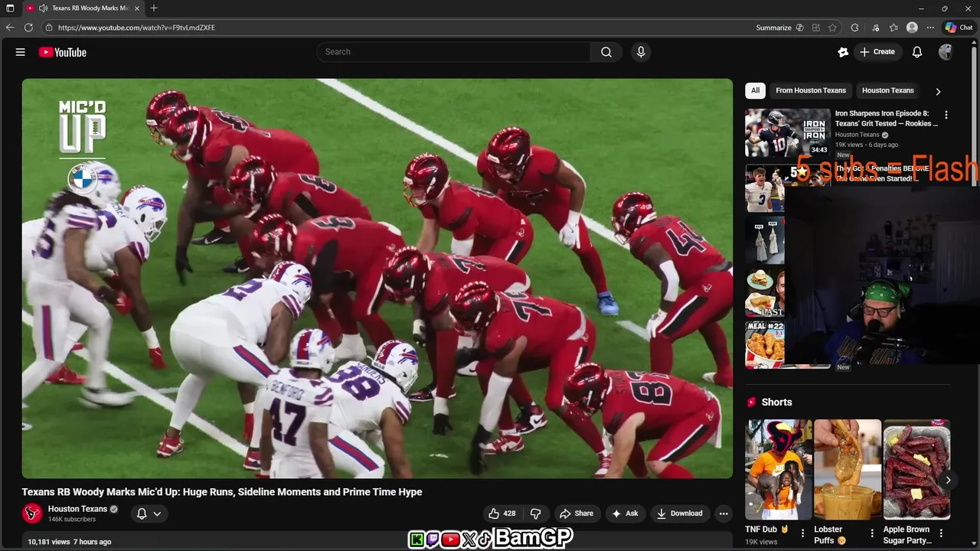Select the Houston Texans filter chip
Image resolution: width=980 pixels, height=551 pixels.
[x=888, y=90]
